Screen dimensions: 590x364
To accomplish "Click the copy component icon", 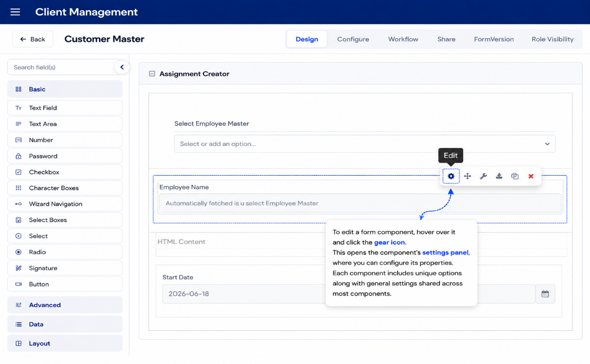I will [x=515, y=176].
